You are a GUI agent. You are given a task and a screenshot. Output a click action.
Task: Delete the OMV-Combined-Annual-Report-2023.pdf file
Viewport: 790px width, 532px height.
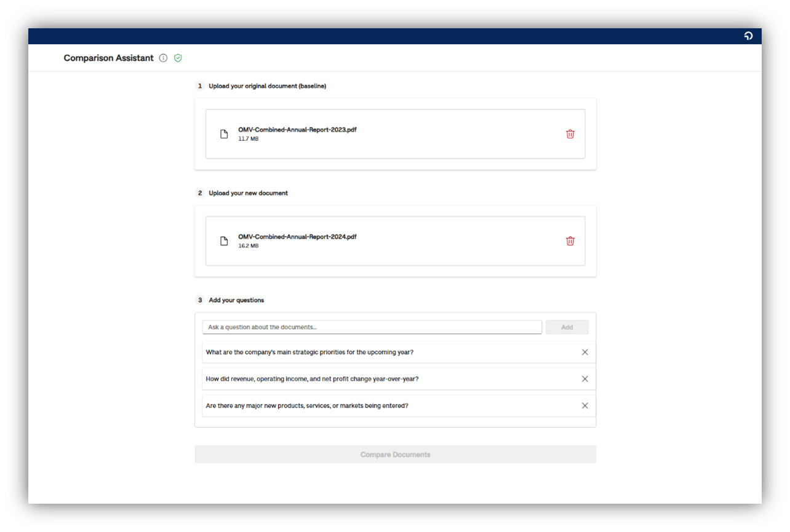(570, 134)
